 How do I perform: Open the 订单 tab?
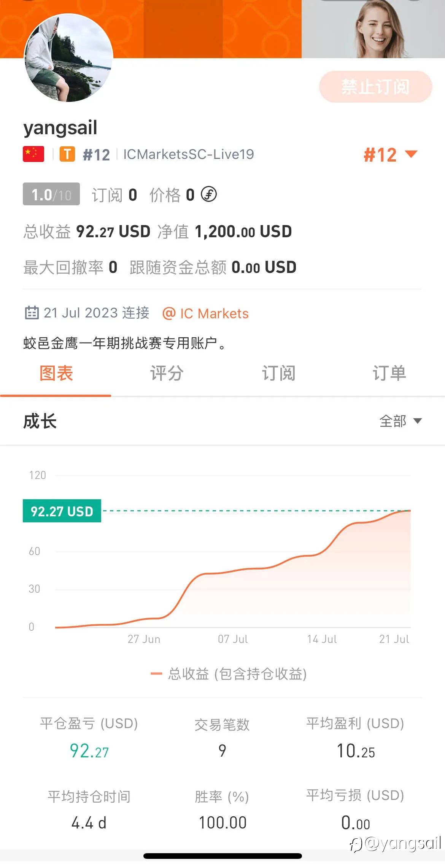389,373
